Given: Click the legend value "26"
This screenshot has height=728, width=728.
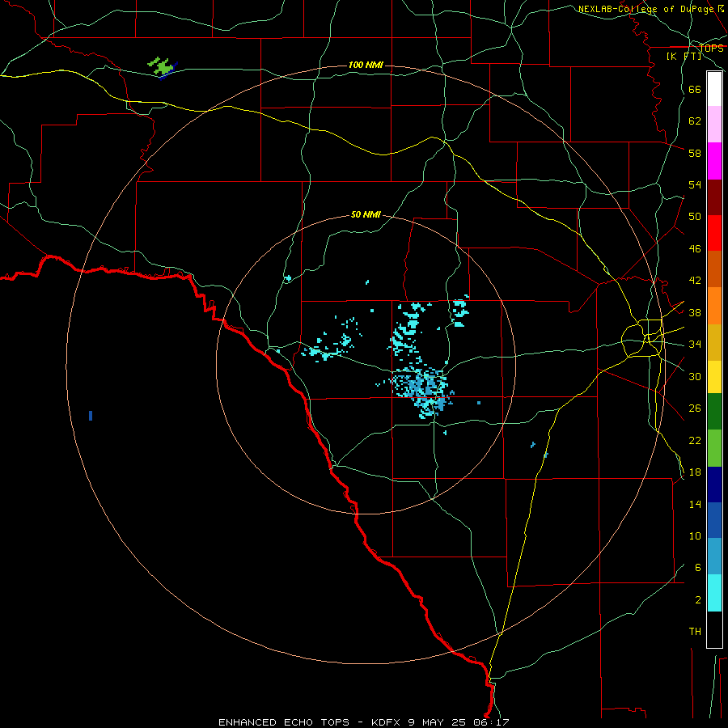Looking at the screenshot, I should 695,408.
